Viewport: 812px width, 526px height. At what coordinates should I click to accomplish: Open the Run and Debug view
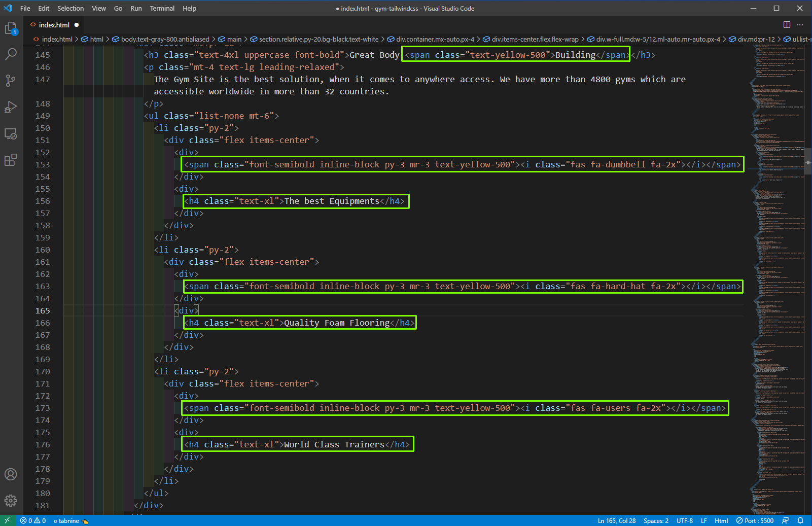tap(11, 107)
